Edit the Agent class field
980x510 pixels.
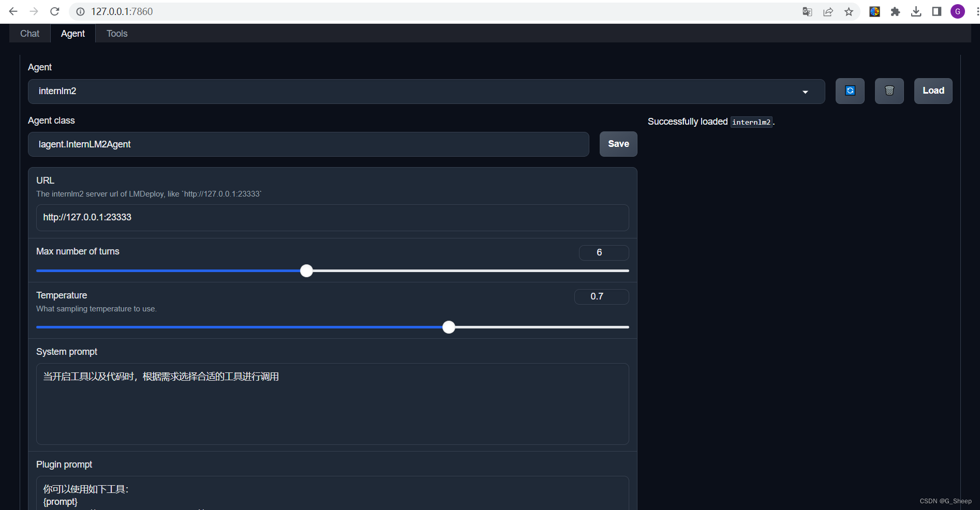tap(308, 144)
